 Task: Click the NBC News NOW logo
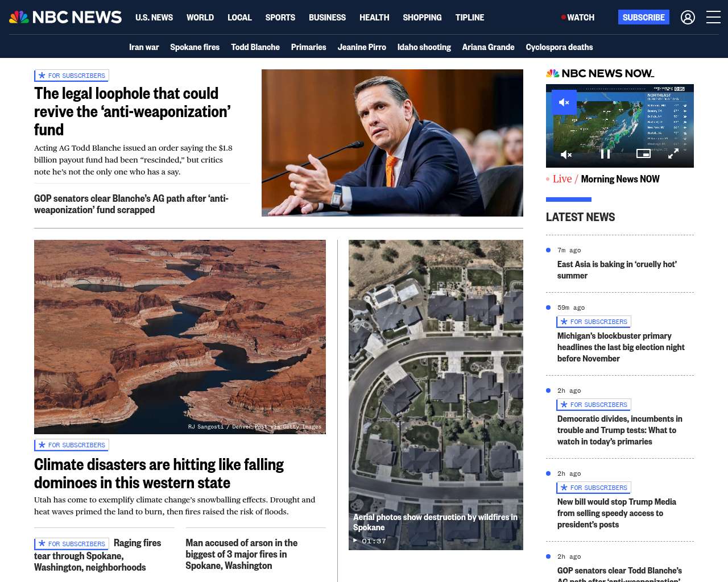600,73
